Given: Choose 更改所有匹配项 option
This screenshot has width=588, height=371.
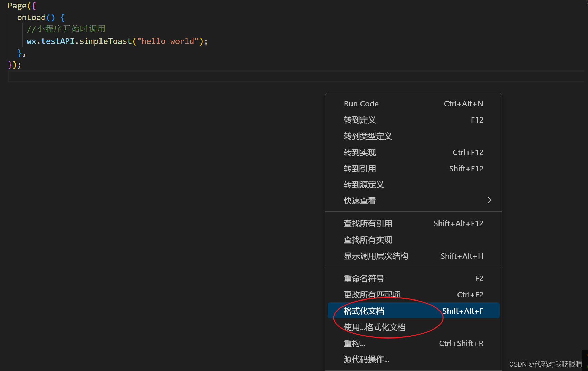Looking at the screenshot, I should coord(413,295).
